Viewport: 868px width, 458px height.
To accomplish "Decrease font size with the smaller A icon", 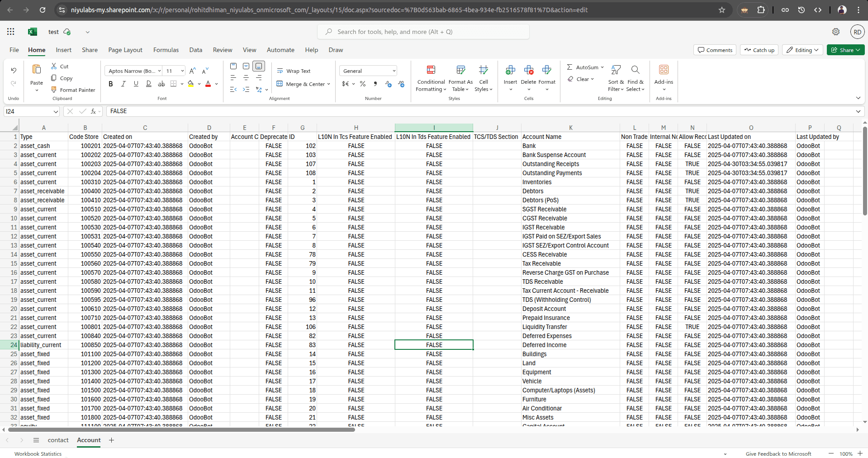I will [x=205, y=71].
